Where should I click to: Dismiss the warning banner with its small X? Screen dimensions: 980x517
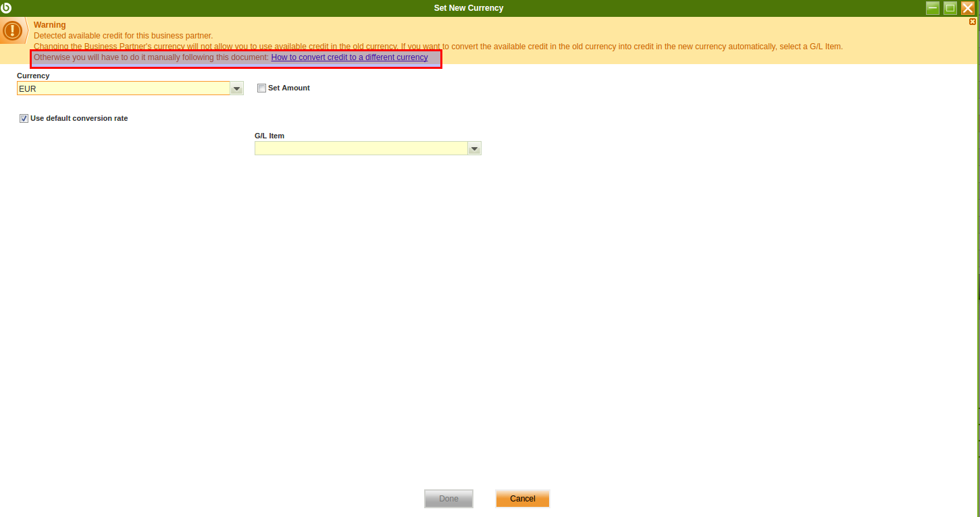point(973,22)
